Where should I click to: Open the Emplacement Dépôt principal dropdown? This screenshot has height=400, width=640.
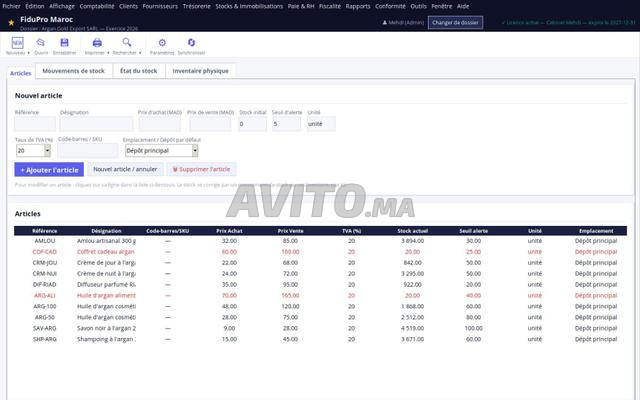pos(195,151)
